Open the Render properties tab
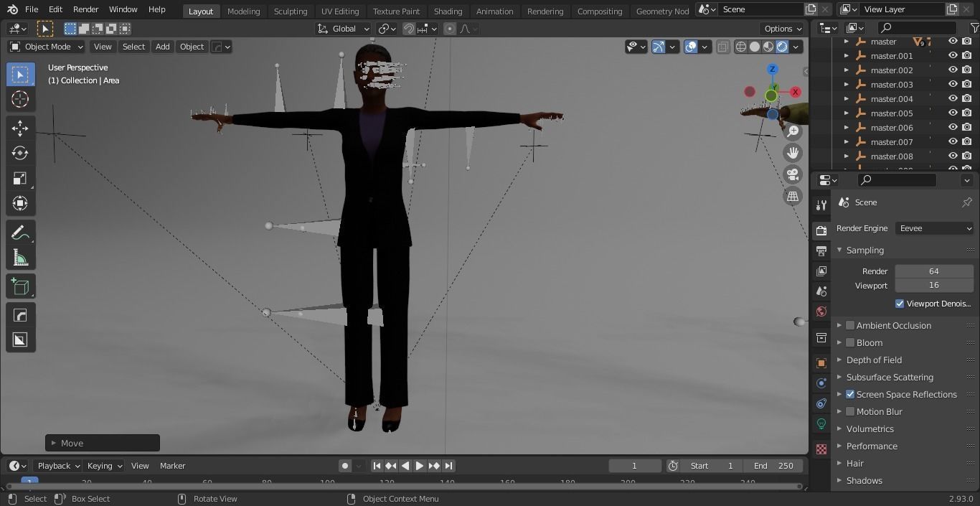Image resolution: width=980 pixels, height=506 pixels. click(x=821, y=230)
